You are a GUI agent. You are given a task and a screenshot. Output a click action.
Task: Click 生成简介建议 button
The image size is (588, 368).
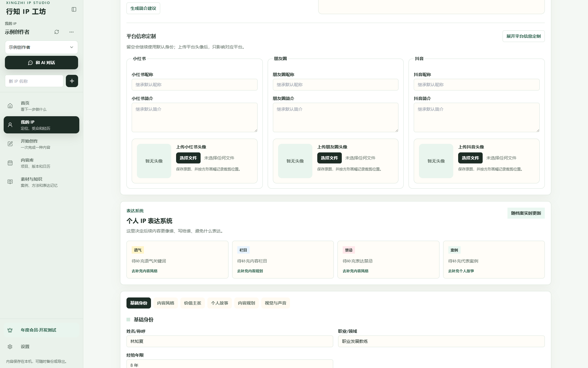[143, 8]
